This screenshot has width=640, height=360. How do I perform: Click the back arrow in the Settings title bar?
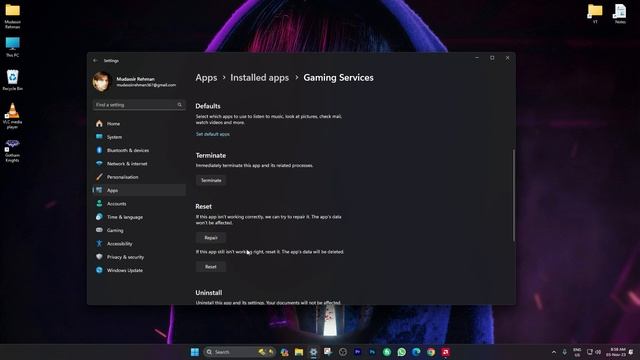96,60
